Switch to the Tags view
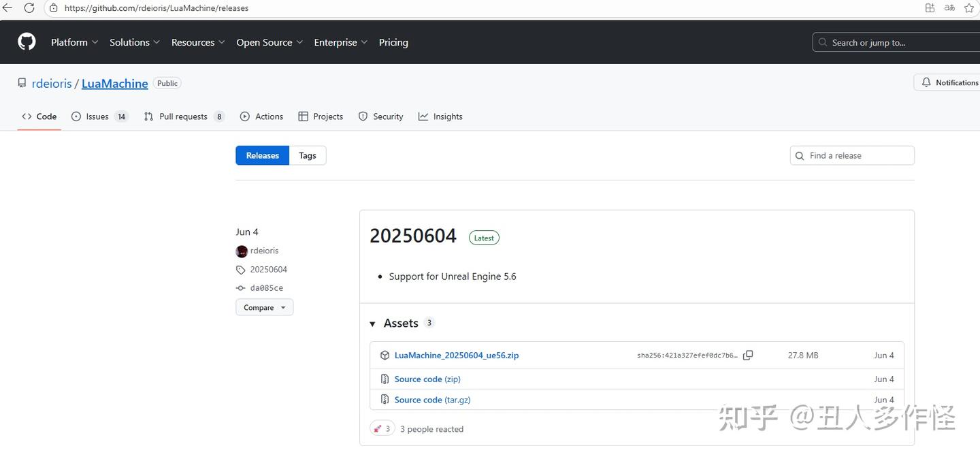The height and width of the screenshot is (457, 980). 308,155
